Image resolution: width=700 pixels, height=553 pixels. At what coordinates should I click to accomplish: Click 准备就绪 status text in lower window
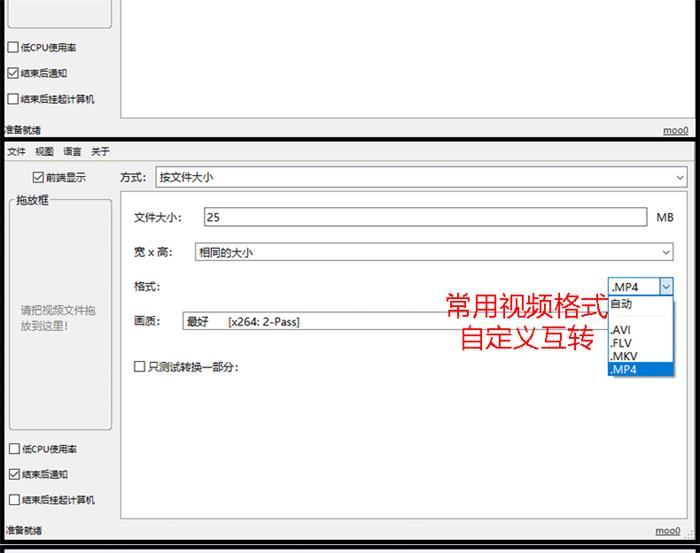(x=23, y=530)
